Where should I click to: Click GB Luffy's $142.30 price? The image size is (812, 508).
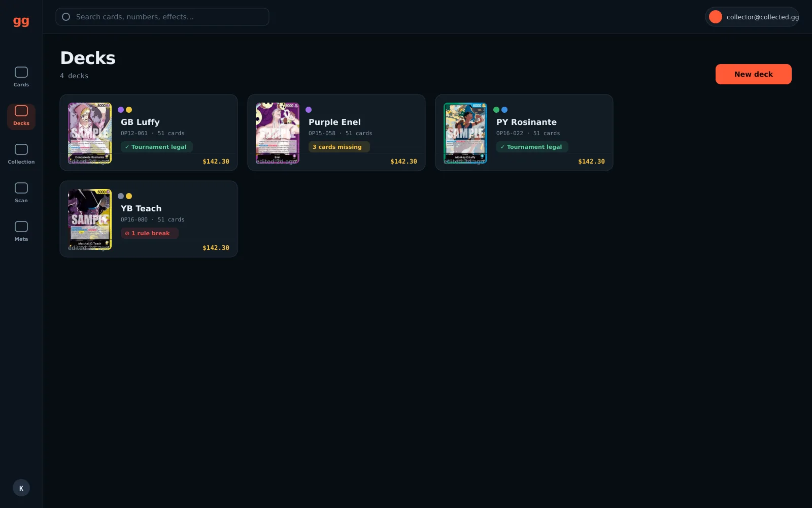[x=216, y=162]
